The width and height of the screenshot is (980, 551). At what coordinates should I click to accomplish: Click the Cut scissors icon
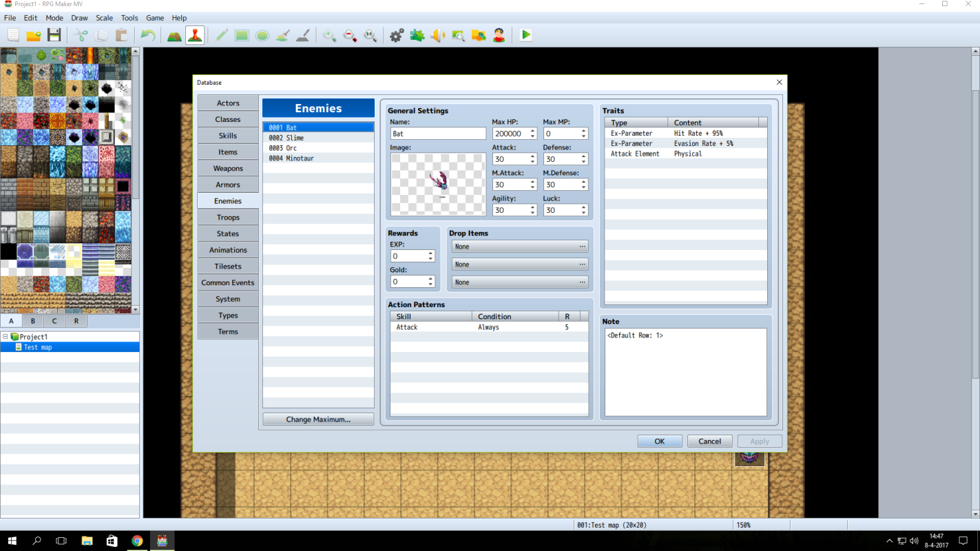pyautogui.click(x=81, y=35)
